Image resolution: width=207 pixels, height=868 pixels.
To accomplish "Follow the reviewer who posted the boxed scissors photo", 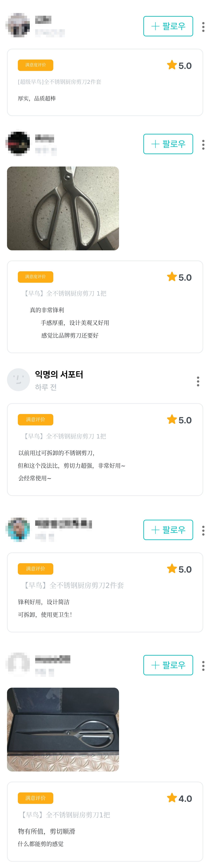I will 168,665.
